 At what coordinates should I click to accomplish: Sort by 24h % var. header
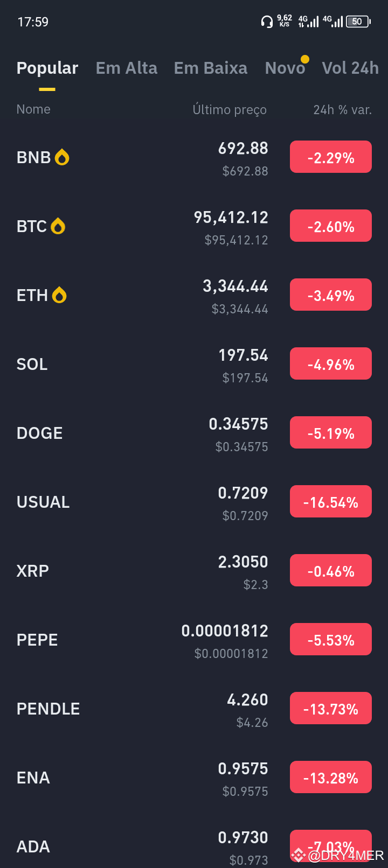click(x=343, y=110)
